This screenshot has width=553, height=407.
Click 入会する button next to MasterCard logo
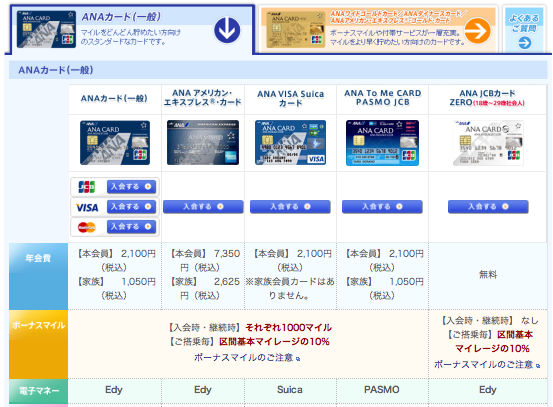131,227
